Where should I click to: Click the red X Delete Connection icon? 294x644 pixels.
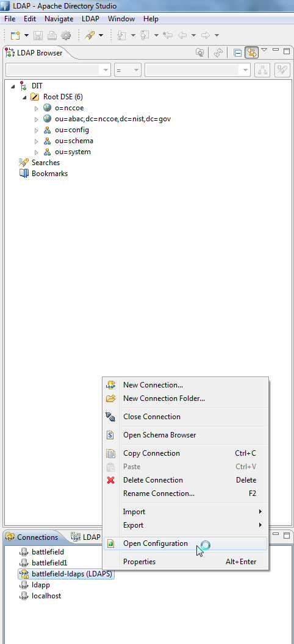[x=110, y=480]
